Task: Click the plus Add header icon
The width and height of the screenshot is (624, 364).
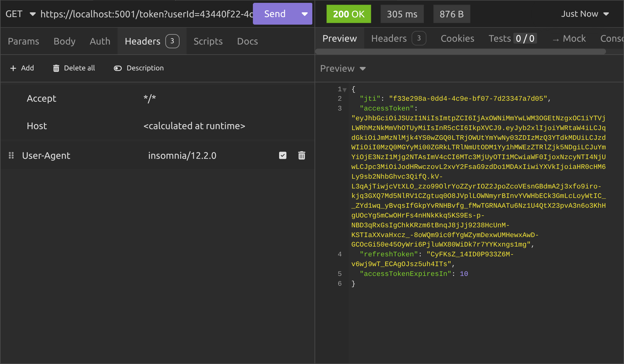Action: pyautogui.click(x=13, y=68)
